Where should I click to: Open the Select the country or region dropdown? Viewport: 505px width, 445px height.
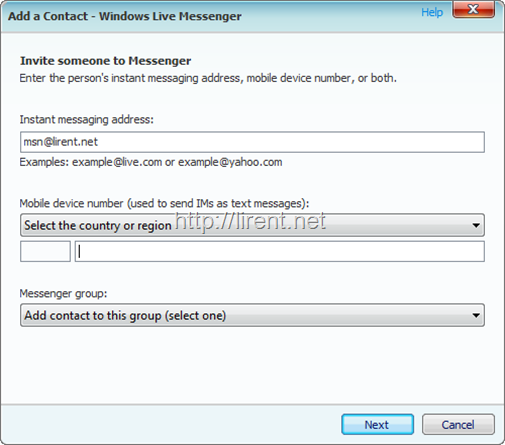(x=252, y=225)
